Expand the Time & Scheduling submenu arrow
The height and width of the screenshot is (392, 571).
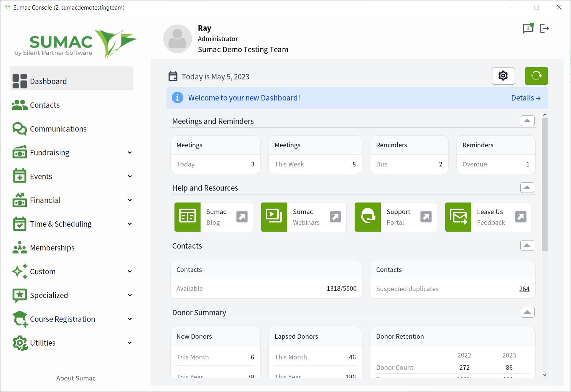pos(130,224)
